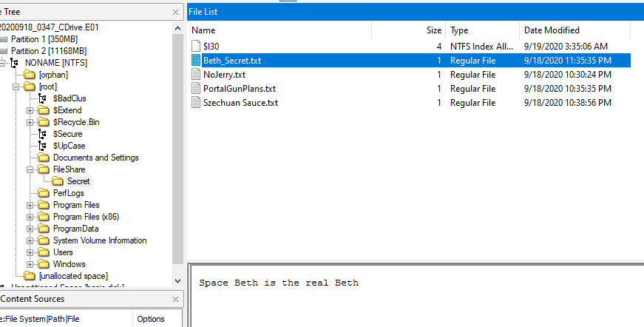Viewport: 644px width, 327px height.
Task: Click the Documents and Settings folder icon
Action: (x=44, y=158)
